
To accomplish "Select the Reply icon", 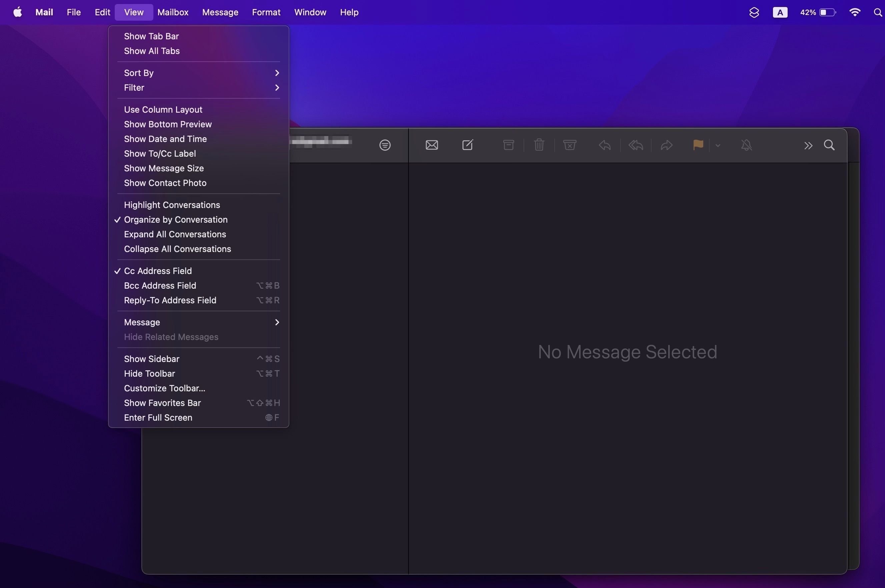I will pyautogui.click(x=604, y=145).
